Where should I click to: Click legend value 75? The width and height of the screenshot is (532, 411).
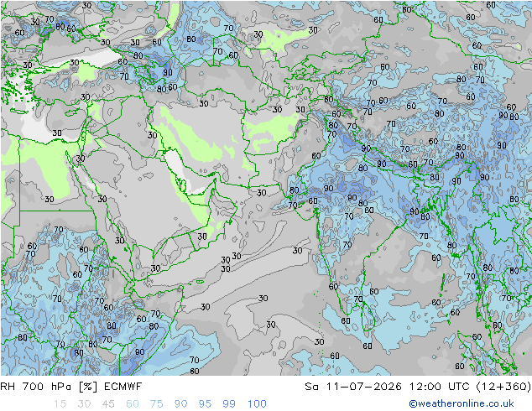(x=156, y=404)
